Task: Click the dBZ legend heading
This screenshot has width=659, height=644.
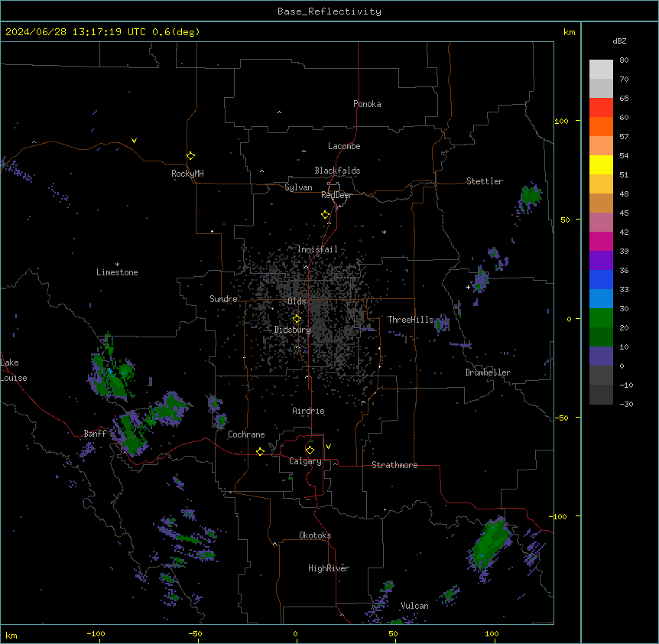Action: pyautogui.click(x=619, y=41)
